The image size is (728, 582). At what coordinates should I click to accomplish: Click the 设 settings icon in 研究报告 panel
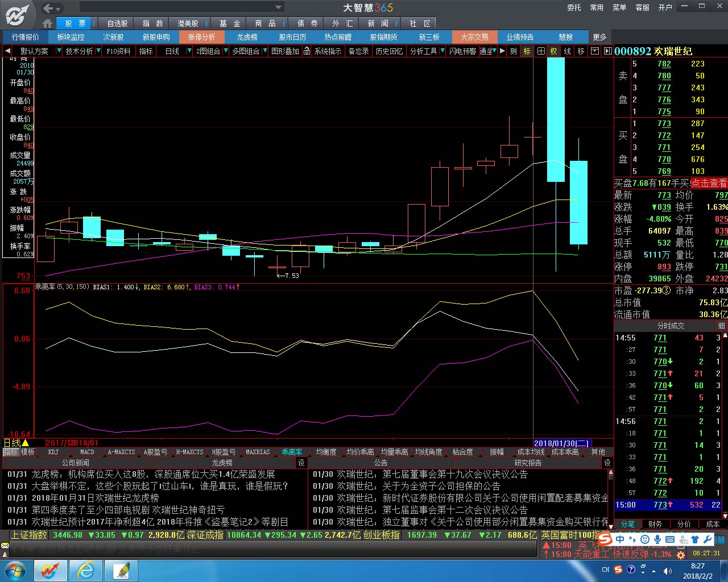607,463
